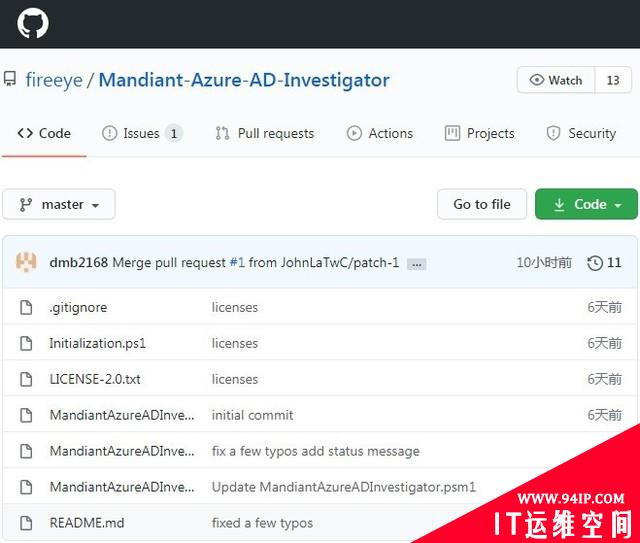Switch to the Security tab

581,133
